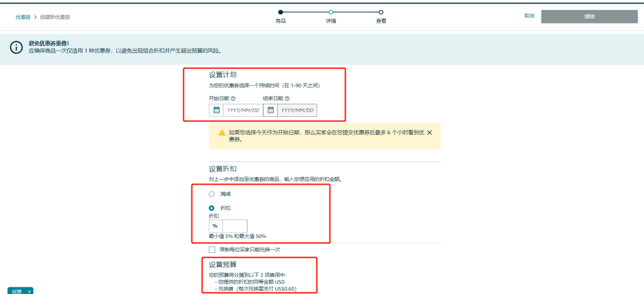Screen dimensions: 644x294
Task: Click help icon beside 结束日期
Action: pyautogui.click(x=287, y=98)
